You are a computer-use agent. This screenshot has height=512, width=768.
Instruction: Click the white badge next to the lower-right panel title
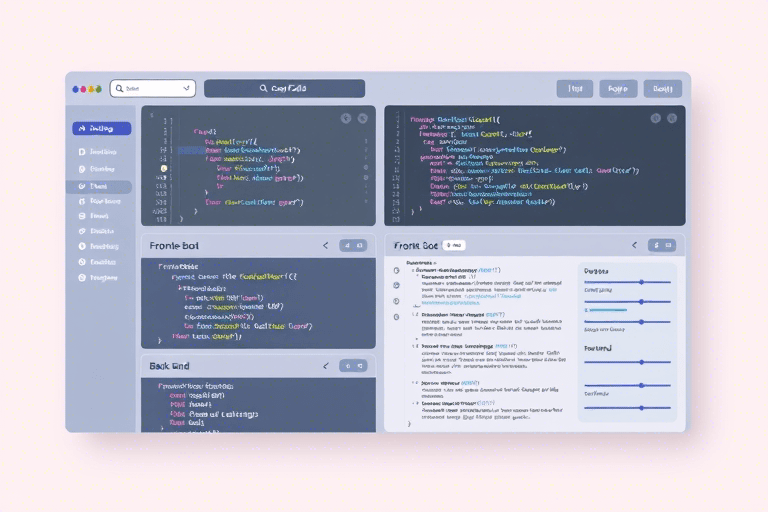point(454,245)
